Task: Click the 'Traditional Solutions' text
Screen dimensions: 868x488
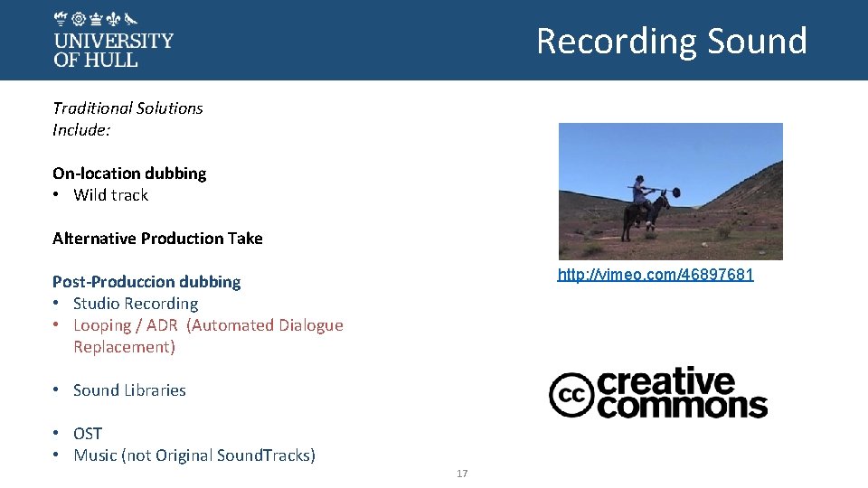Action: point(127,108)
